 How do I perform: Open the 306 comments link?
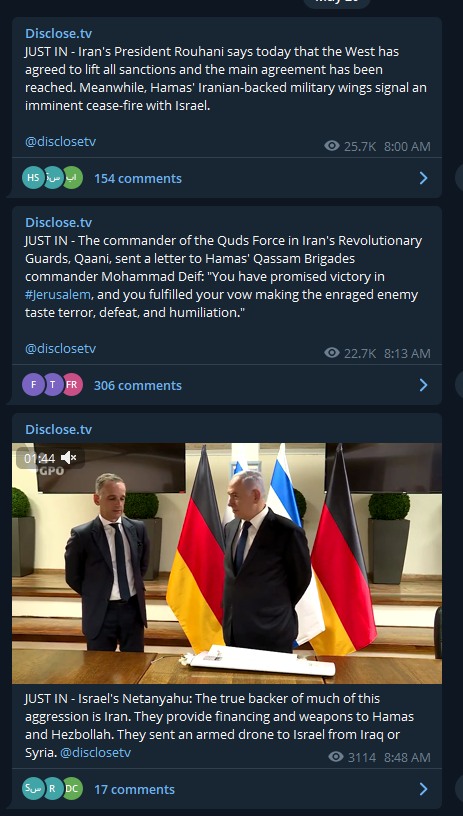[x=138, y=386]
